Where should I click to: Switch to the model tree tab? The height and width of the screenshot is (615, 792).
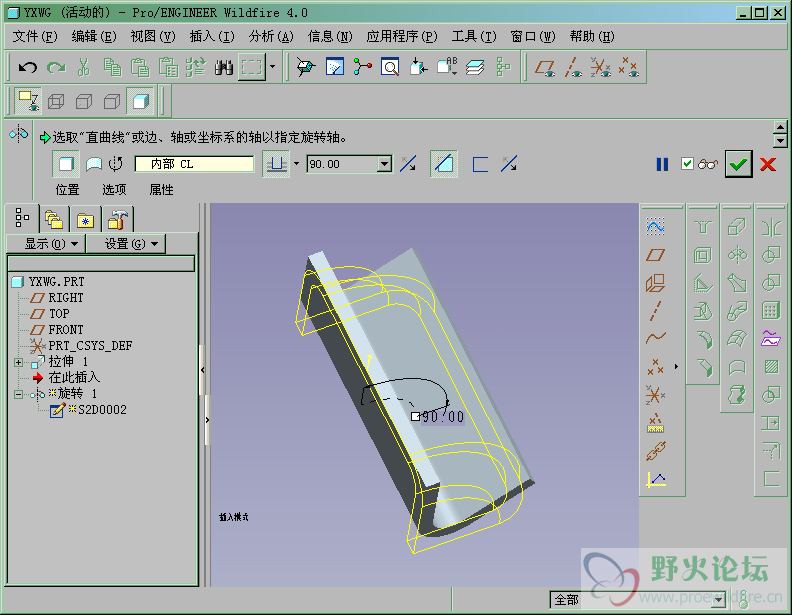coord(22,218)
